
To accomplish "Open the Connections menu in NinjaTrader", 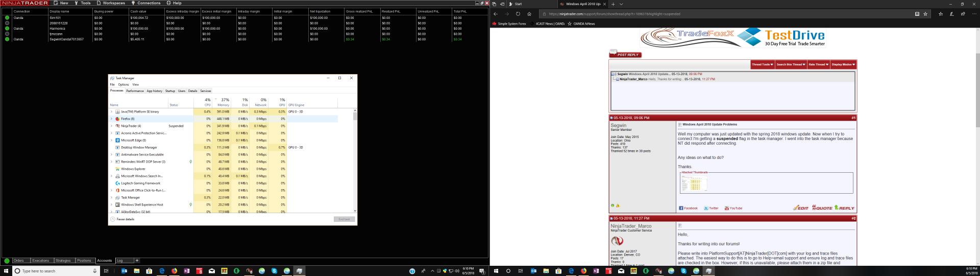I will point(146,3).
